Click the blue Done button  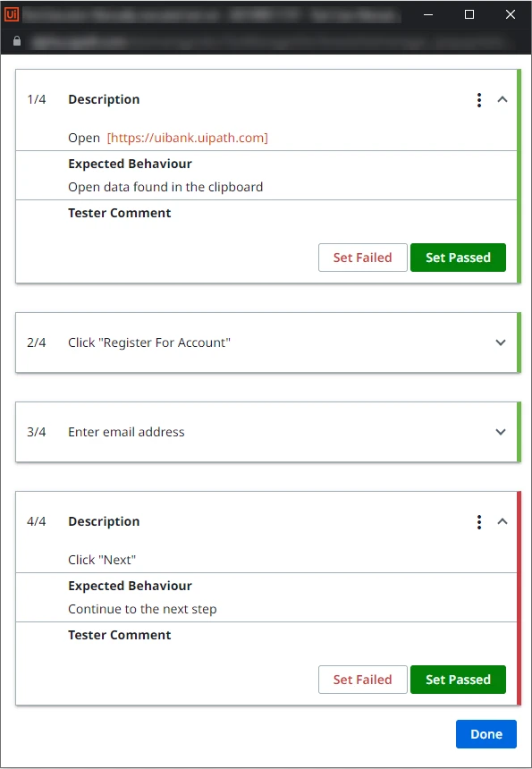[x=486, y=734]
